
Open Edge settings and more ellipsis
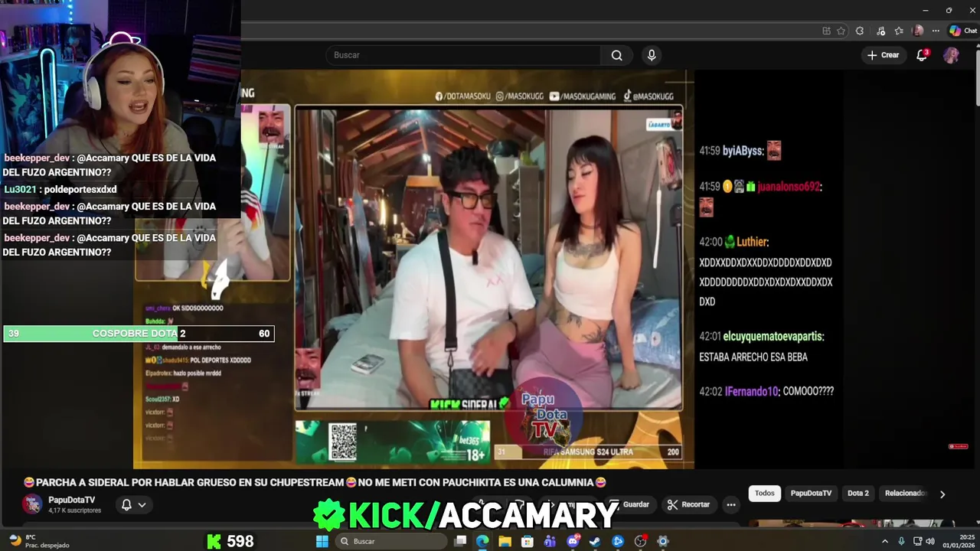pyautogui.click(x=936, y=31)
